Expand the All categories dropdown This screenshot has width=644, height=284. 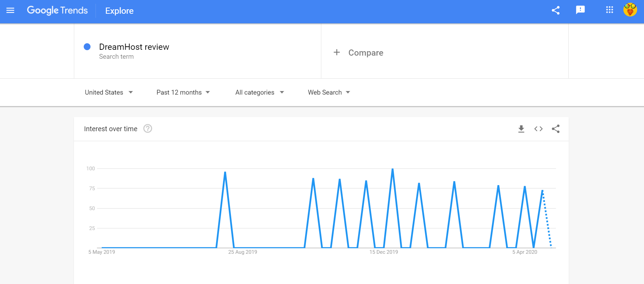tap(260, 92)
